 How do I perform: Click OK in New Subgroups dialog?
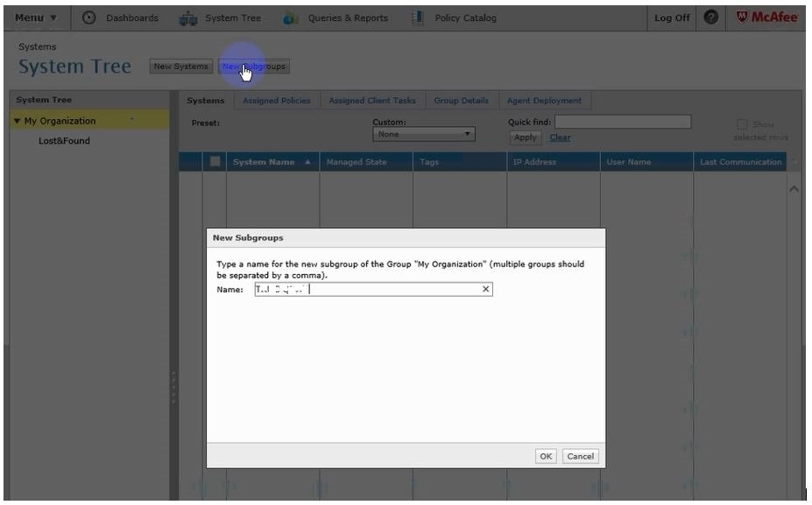546,456
